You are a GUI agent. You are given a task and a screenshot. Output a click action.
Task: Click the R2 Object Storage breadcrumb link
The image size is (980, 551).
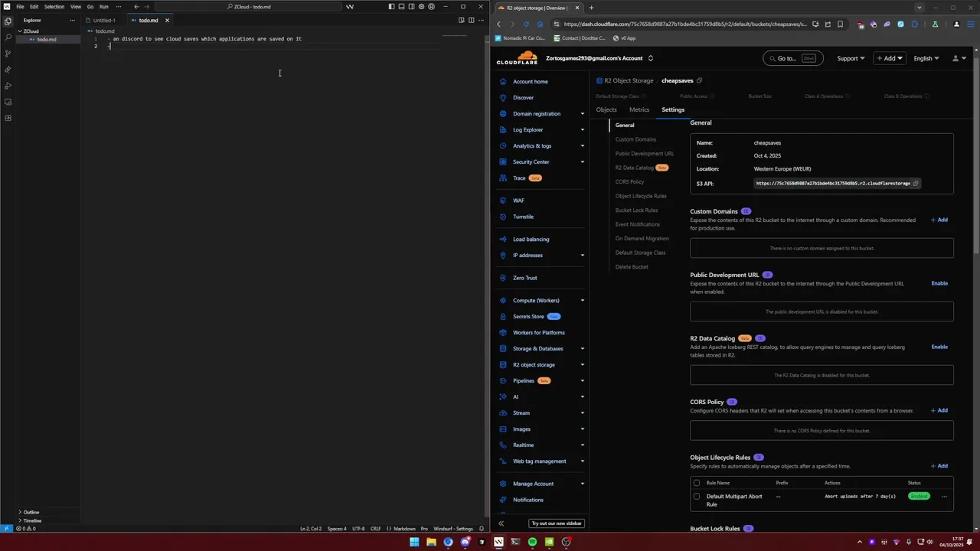(629, 80)
